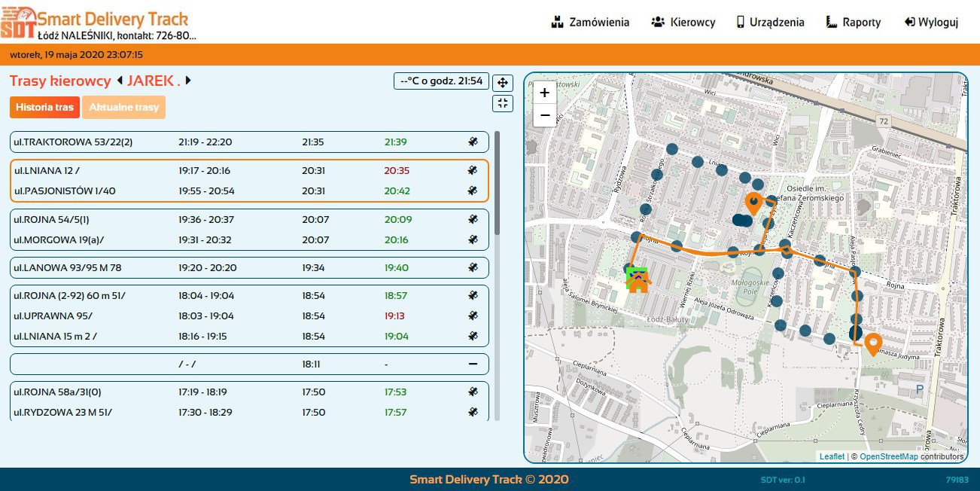Zoom in the map with plus button
Image resolution: width=980 pixels, height=491 pixels.
(544, 93)
